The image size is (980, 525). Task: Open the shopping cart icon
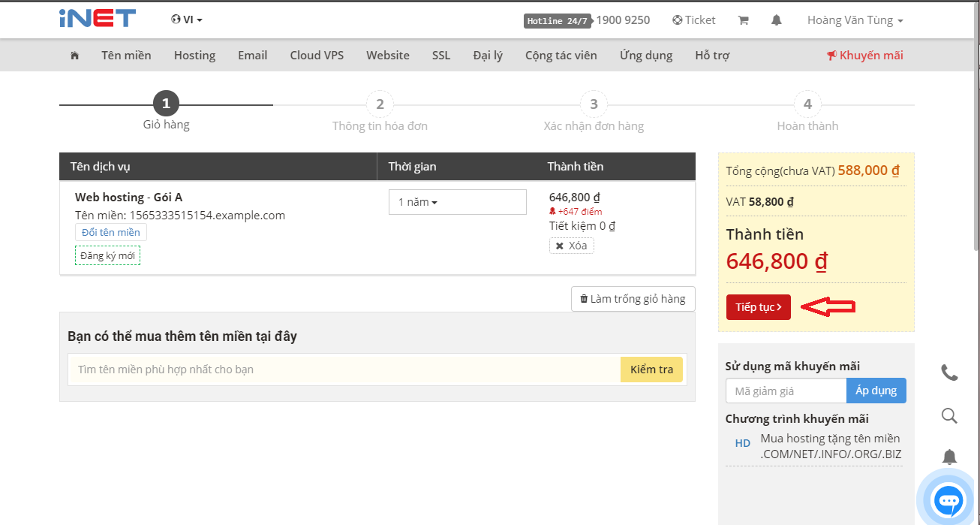[x=743, y=20]
